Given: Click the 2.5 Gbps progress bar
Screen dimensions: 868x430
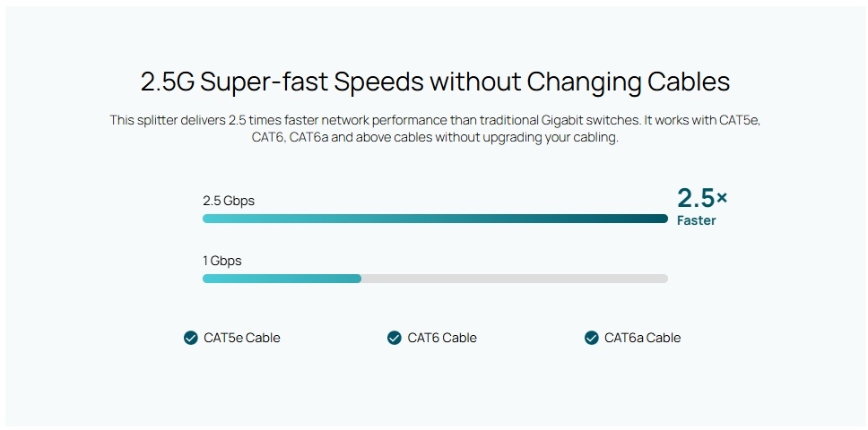Looking at the screenshot, I should tap(435, 219).
